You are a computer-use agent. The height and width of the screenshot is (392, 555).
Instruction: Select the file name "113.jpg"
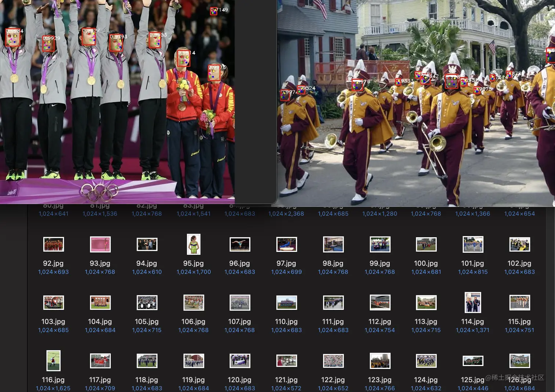point(426,322)
